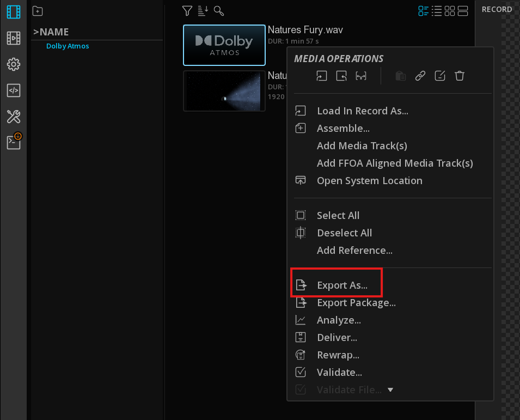Choose Export As from context menu
The width and height of the screenshot is (520, 420).
point(342,285)
